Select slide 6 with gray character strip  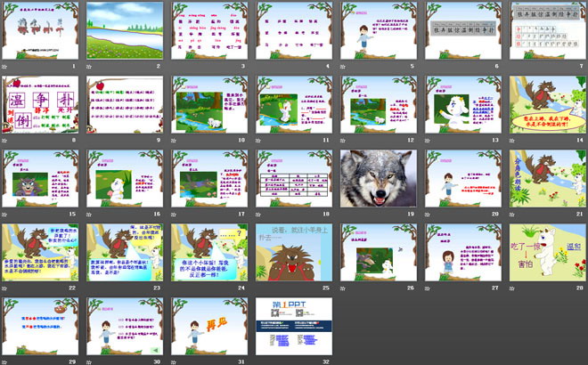click(463, 31)
